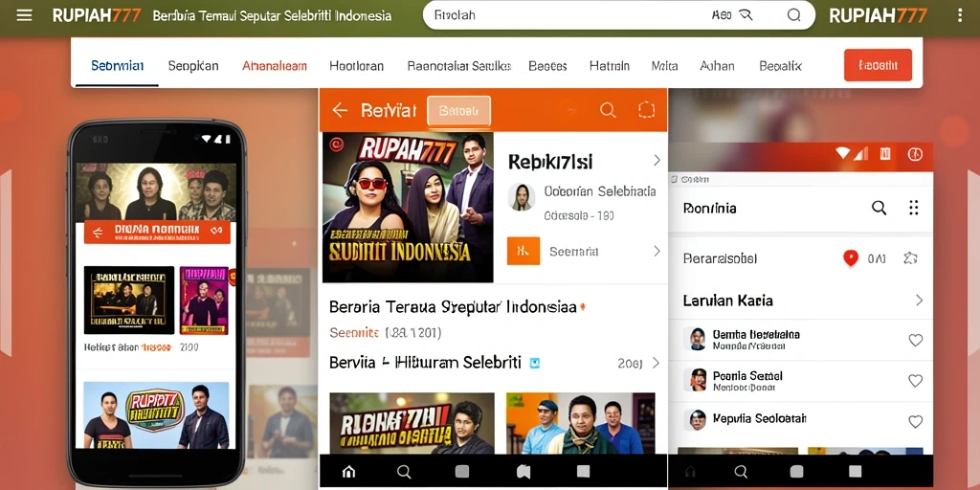Click the wifi icon in the Ronfinia status bar
This screenshot has width=980, height=490.
coord(843,153)
